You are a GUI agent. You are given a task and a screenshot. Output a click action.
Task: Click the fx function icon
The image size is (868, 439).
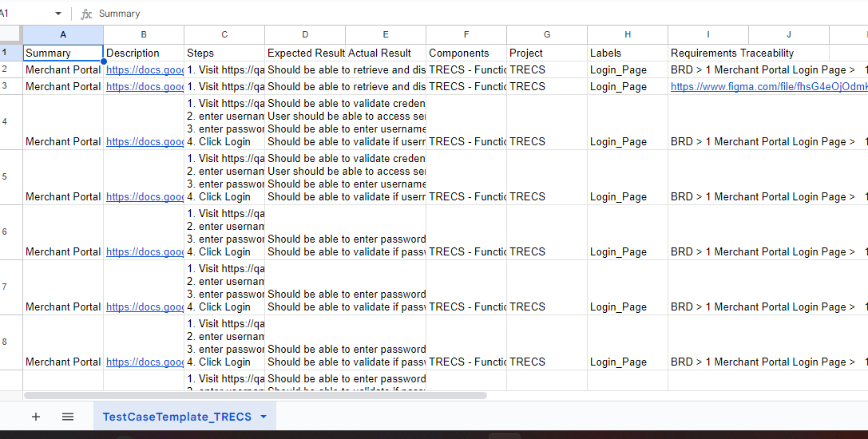87,14
